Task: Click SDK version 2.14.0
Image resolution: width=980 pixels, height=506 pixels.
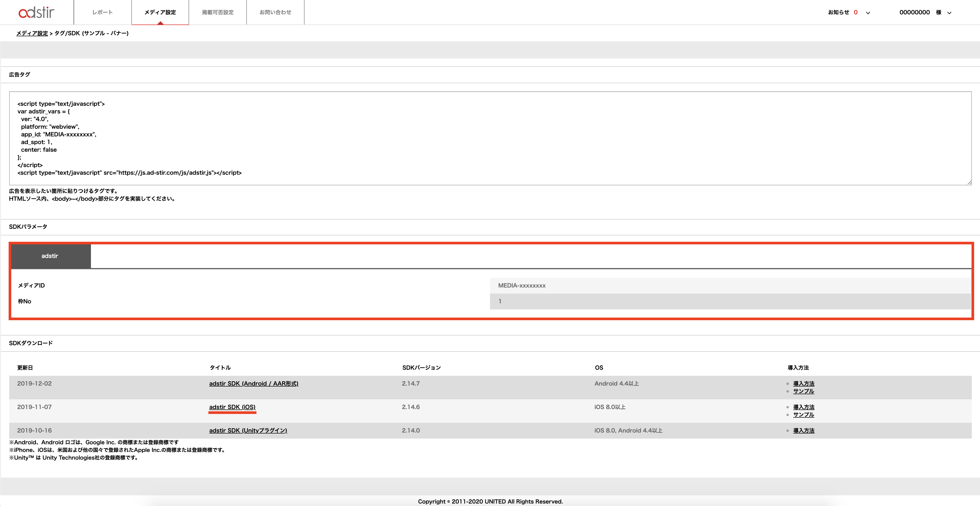Action: point(411,431)
